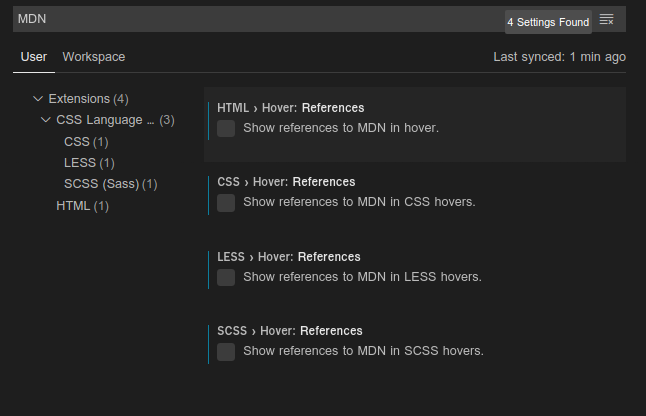Clear the settings search input icon
This screenshot has height=416, width=646.
pos(606,20)
